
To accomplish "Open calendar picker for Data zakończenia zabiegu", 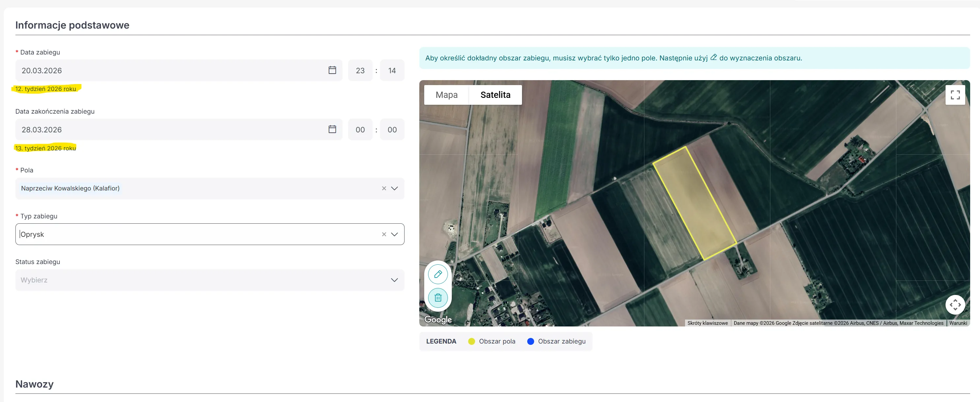I will 332,129.
